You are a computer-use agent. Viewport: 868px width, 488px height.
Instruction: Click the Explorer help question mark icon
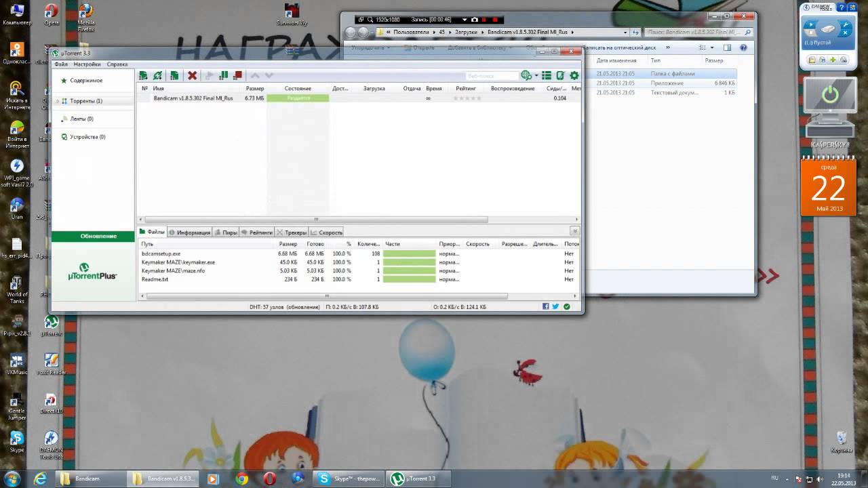(x=744, y=47)
